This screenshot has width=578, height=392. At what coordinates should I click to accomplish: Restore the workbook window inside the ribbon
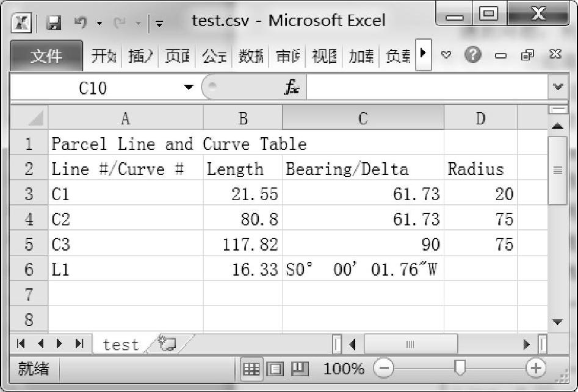click(527, 55)
